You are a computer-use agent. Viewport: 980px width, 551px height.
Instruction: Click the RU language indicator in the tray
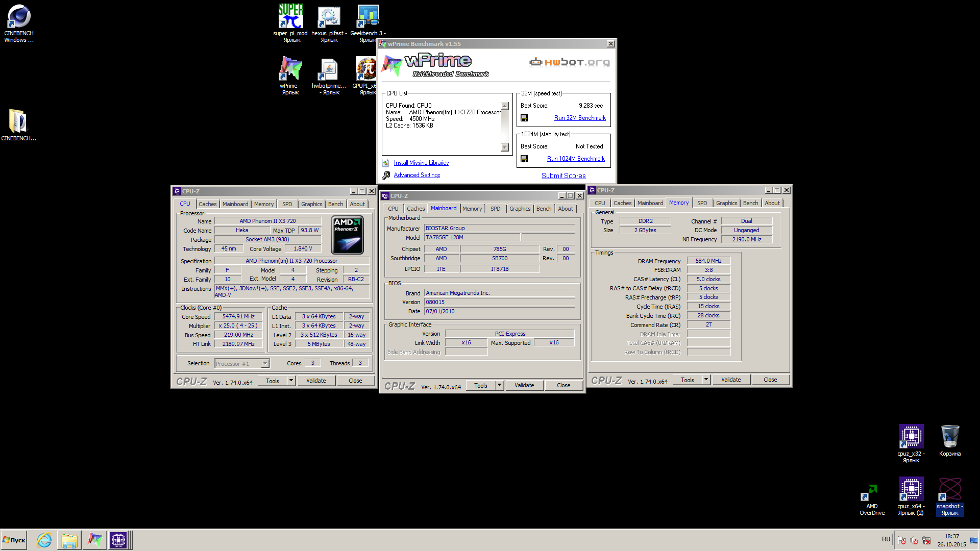coord(886,539)
